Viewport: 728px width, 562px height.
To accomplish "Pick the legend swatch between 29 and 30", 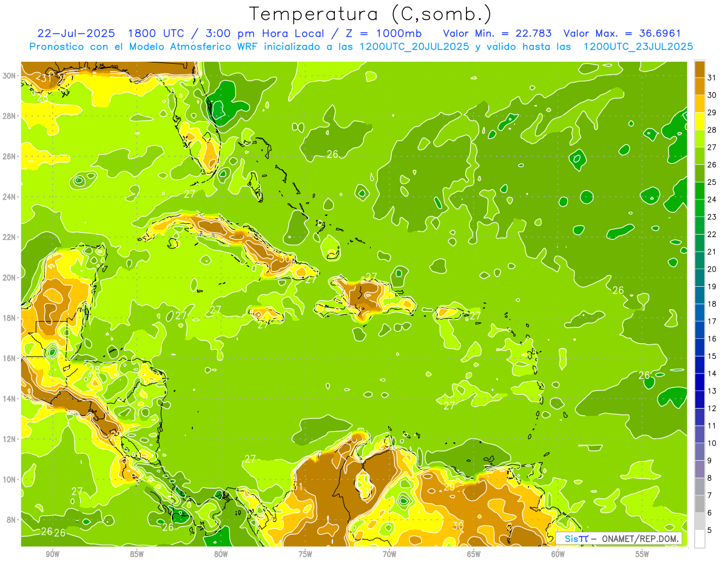I will point(699,104).
